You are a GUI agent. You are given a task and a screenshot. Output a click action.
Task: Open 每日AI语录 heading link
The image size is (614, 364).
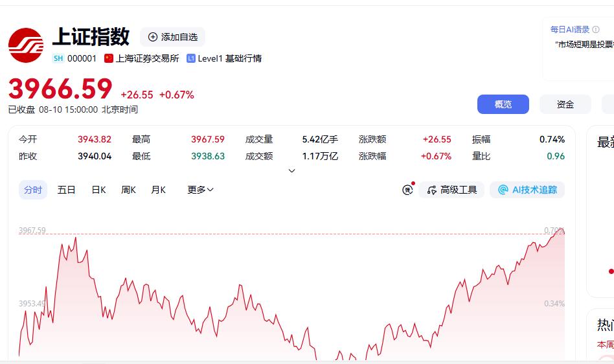click(570, 29)
